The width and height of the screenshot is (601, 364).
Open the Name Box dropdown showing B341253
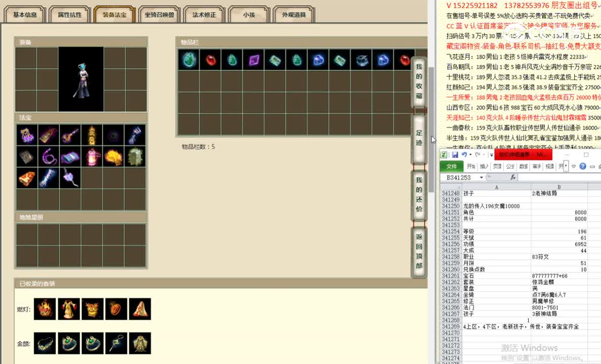(x=481, y=177)
